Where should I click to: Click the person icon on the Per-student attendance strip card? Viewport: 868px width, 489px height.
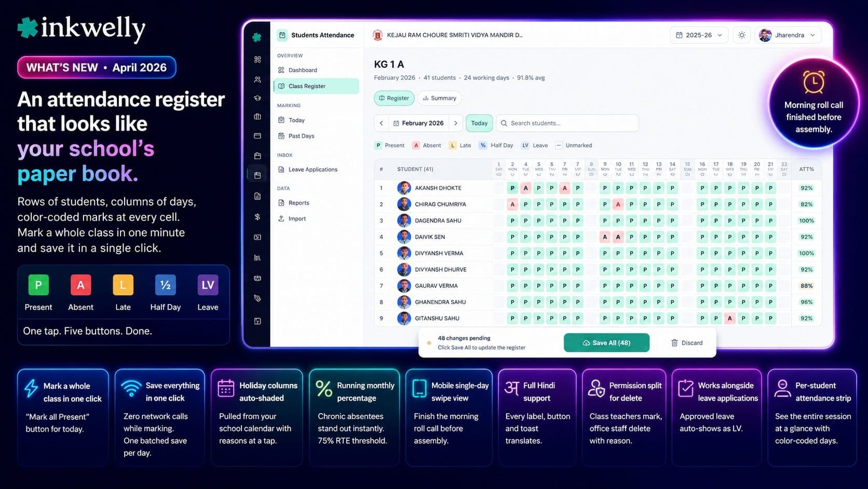click(x=782, y=388)
